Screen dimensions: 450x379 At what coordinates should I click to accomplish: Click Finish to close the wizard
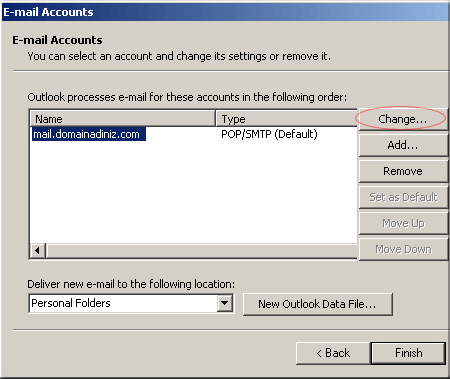tap(408, 353)
